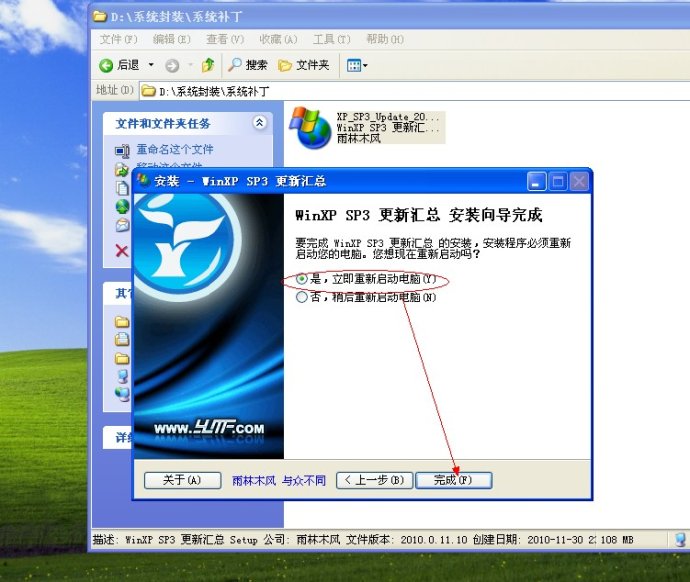This screenshot has width=690, height=582.
Task: Click the e-mail this file envelope icon
Action: (x=122, y=225)
